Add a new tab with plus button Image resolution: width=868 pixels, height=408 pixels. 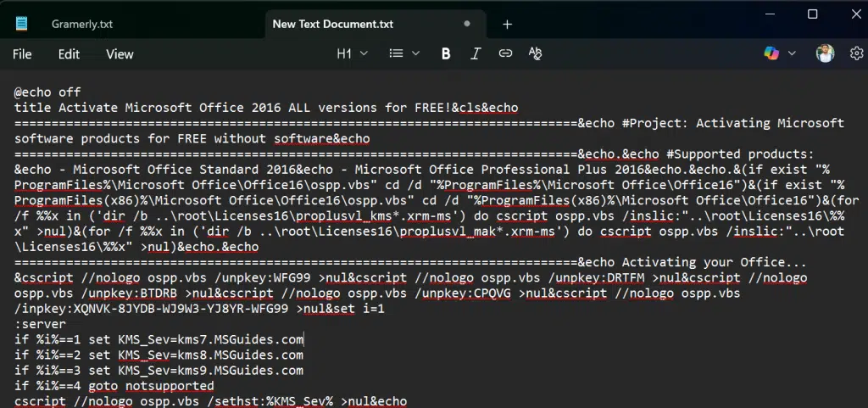point(507,24)
